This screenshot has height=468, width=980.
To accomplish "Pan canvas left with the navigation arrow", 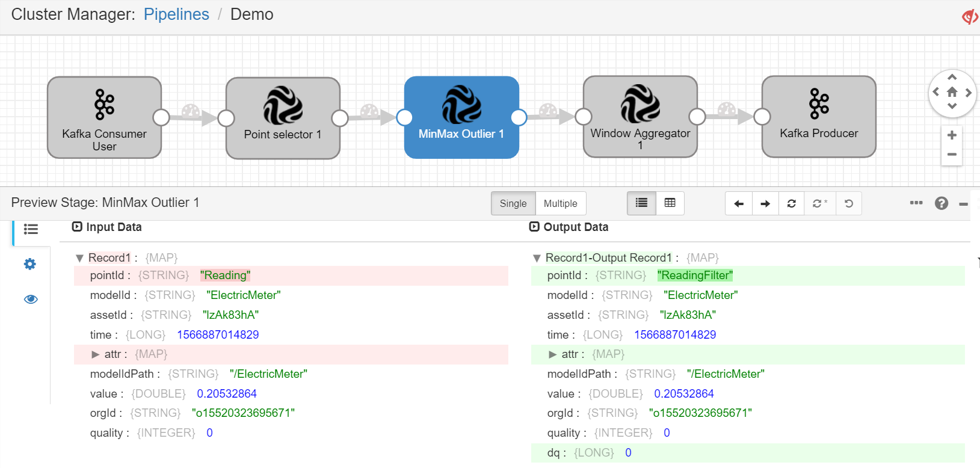I will 935,92.
